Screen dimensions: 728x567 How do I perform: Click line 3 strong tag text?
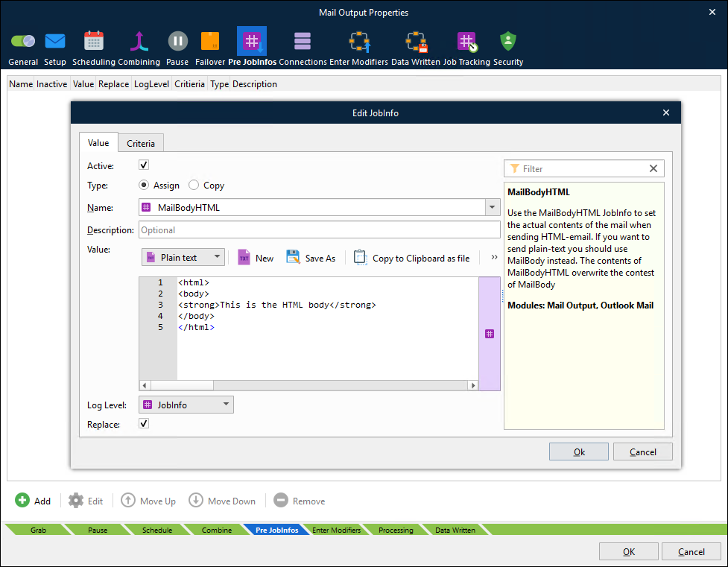[276, 305]
